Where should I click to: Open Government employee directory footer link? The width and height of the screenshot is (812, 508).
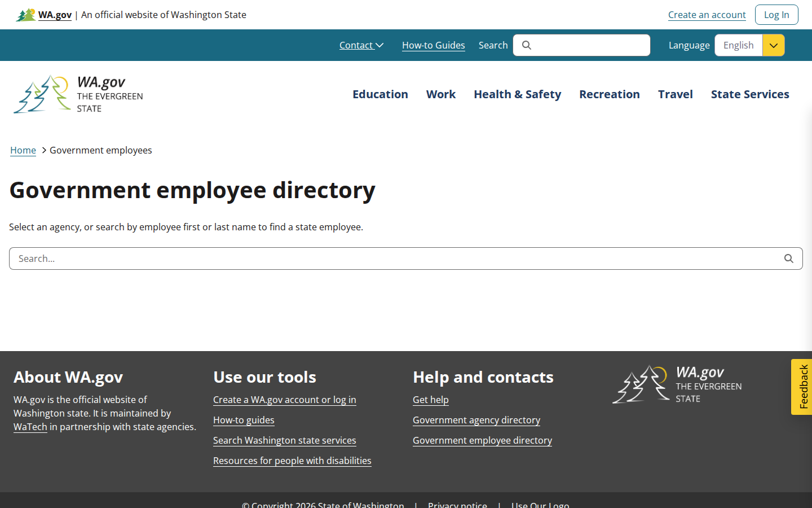point(482,440)
